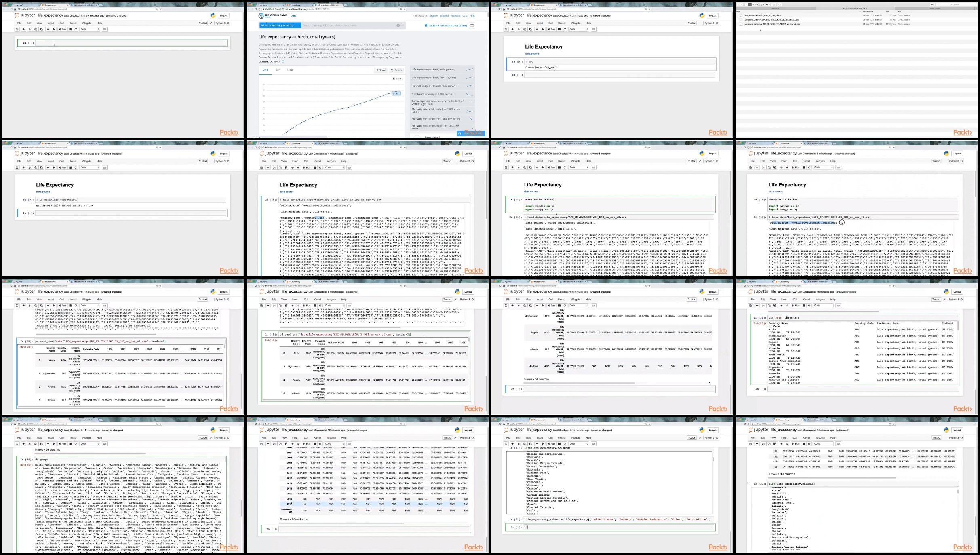This screenshot has width=980, height=555.
Task: Click the restart kernel icon in the pwd notebook frame
Action: pyautogui.click(x=565, y=29)
